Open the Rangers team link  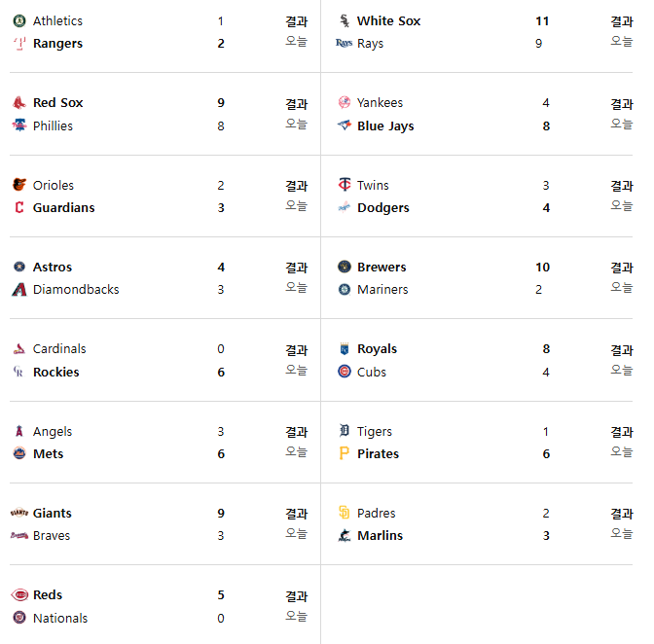point(58,44)
